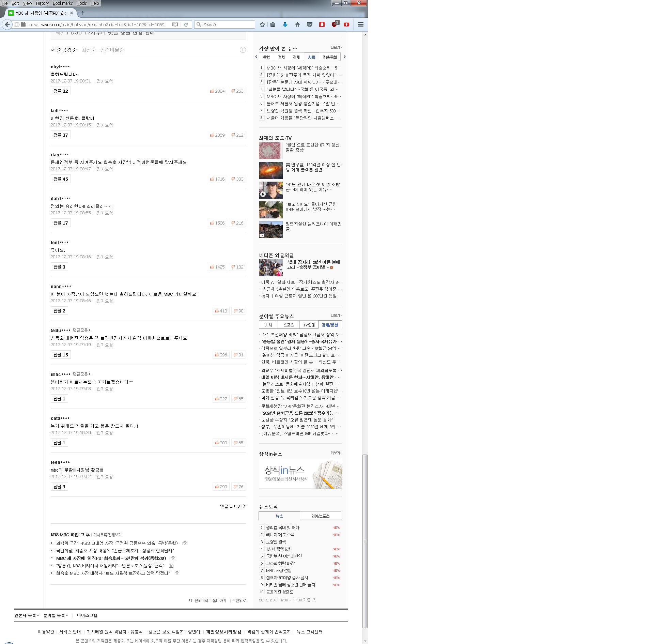Screen dimensions: 652x644
Task: Expand replies 답글 37 on kell**** comment
Action: [61, 135]
